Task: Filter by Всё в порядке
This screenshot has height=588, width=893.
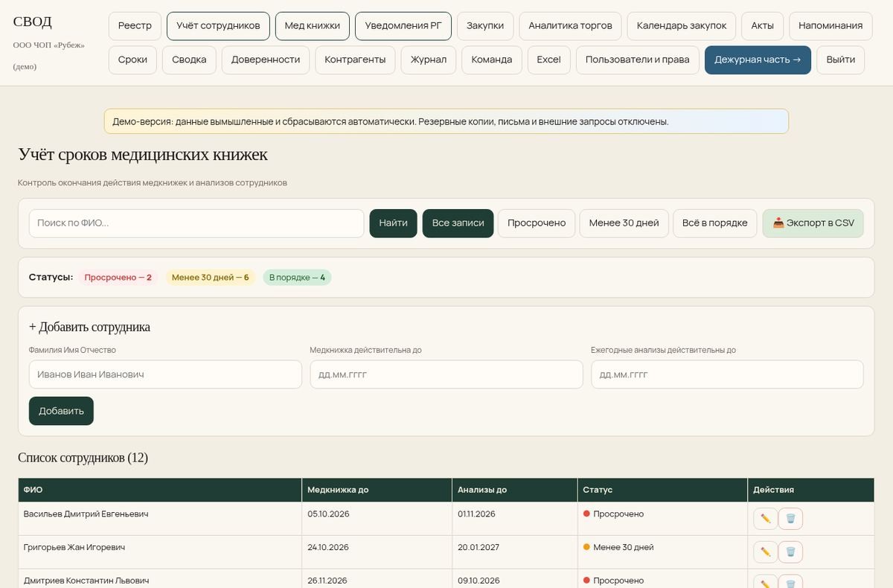Action: point(715,223)
